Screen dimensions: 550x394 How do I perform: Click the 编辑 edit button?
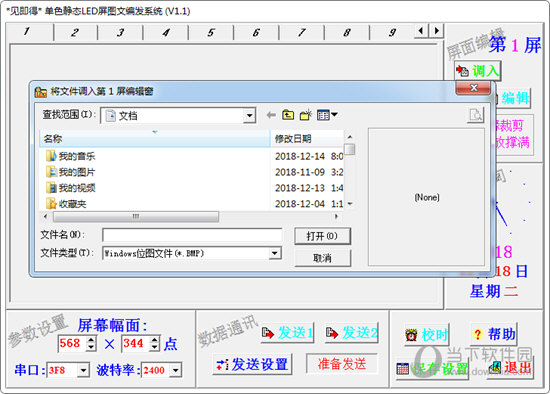[513, 98]
